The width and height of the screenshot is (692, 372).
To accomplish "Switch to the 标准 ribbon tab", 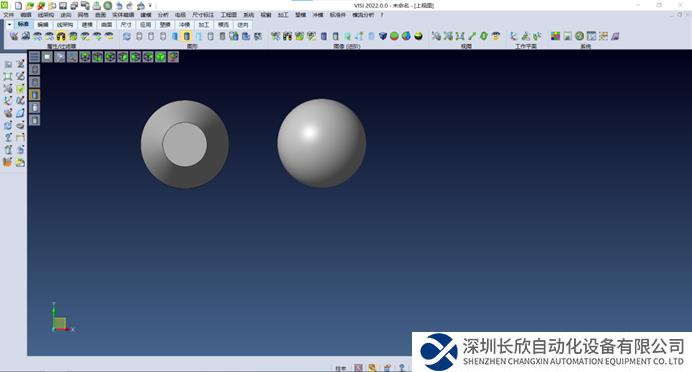I will pyautogui.click(x=23, y=25).
